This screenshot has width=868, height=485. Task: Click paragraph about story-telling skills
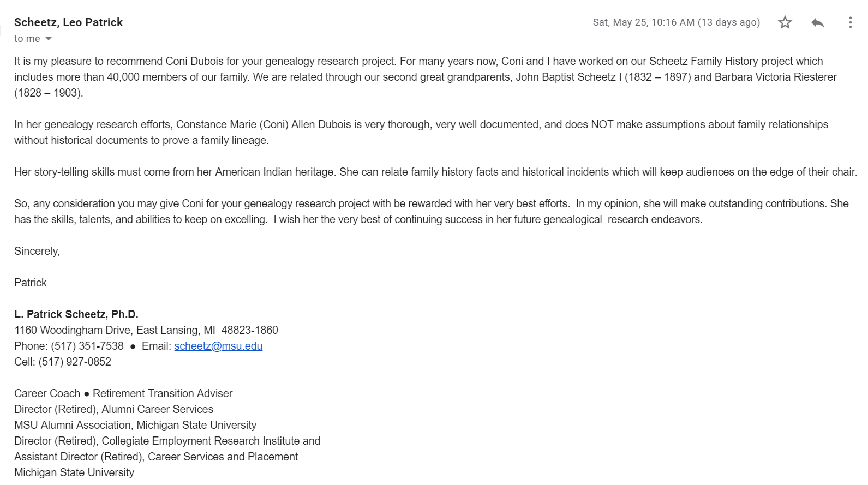tap(435, 172)
